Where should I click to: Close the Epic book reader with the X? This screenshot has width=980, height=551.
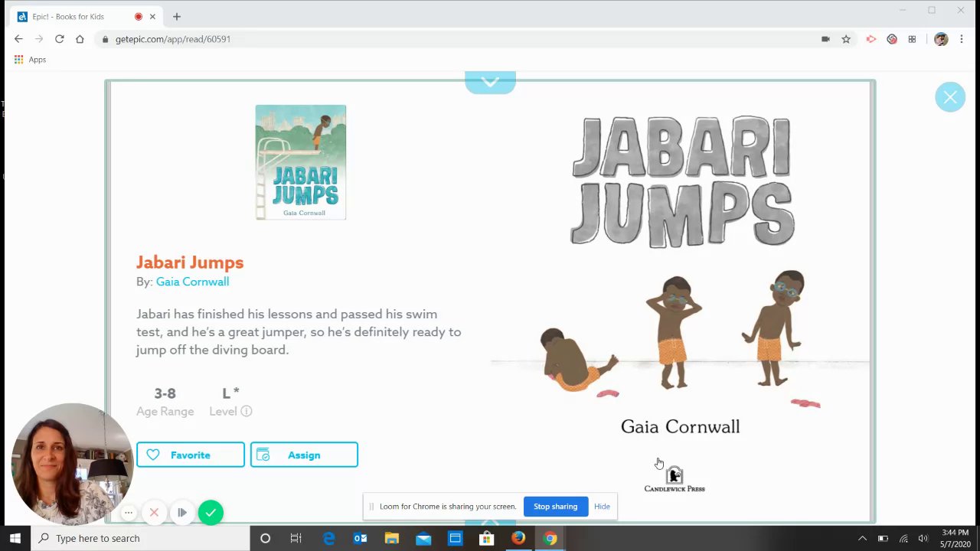point(950,97)
